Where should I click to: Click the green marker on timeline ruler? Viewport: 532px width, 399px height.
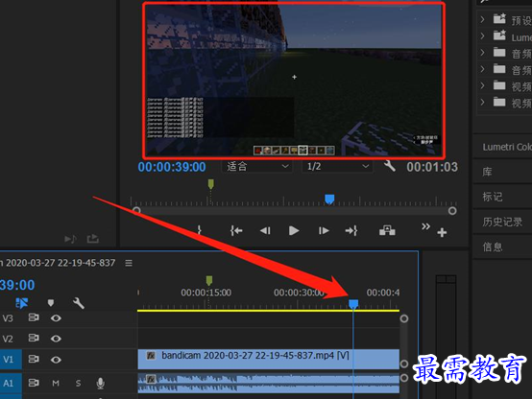(209, 280)
